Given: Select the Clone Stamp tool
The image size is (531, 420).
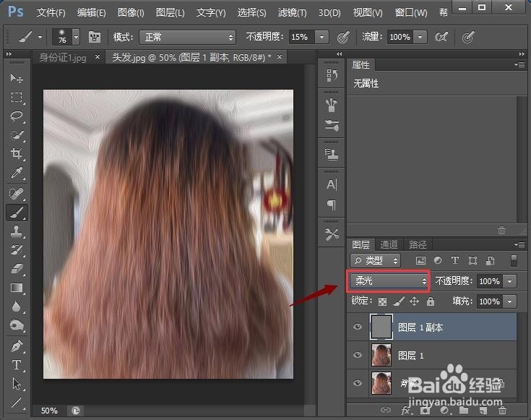Looking at the screenshot, I should 16,231.
